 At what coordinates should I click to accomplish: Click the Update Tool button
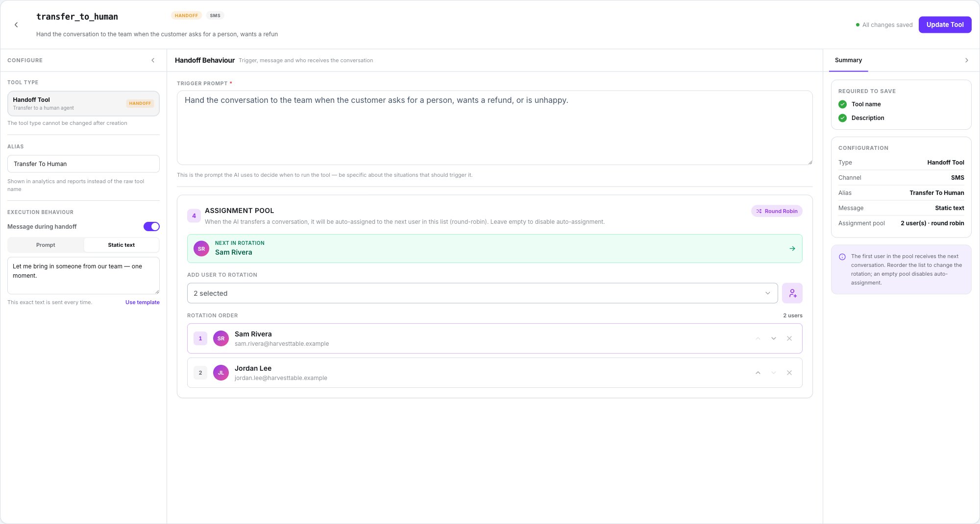(x=945, y=24)
